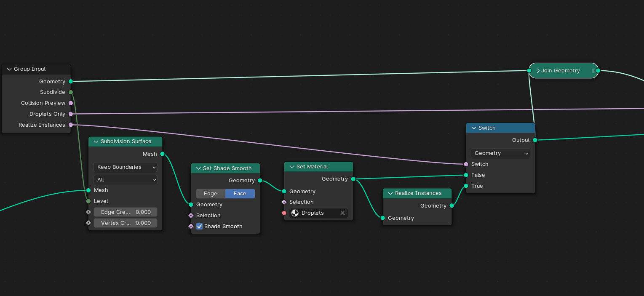Viewport: 644px width, 296px height.
Task: Click Set Shade Smooth Geometry output socket
Action: [260, 181]
